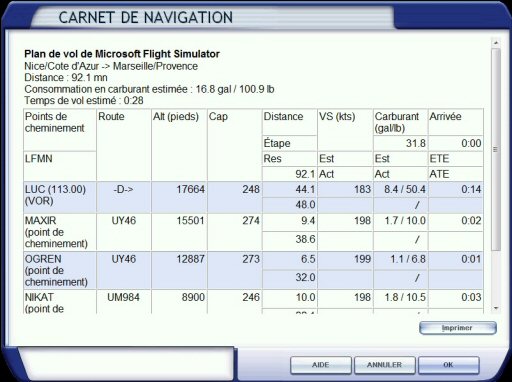
Task: Click the LFMN departure airport cell
Action: (x=60, y=166)
